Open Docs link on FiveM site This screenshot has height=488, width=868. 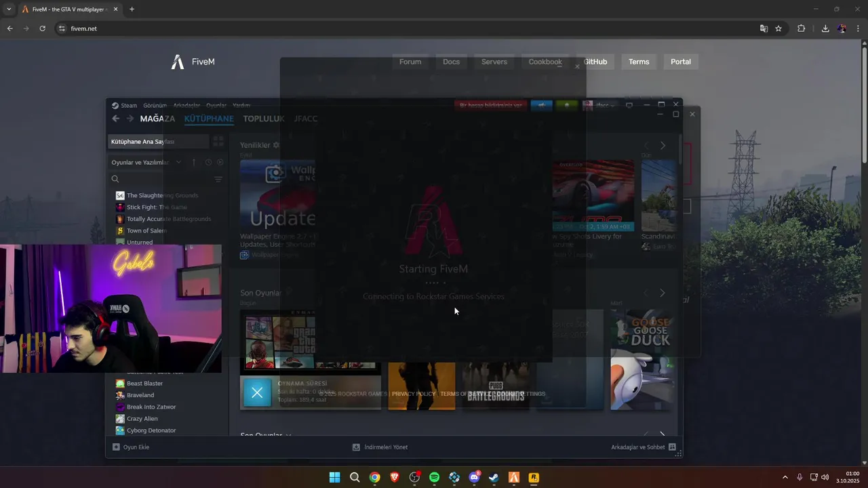451,62
